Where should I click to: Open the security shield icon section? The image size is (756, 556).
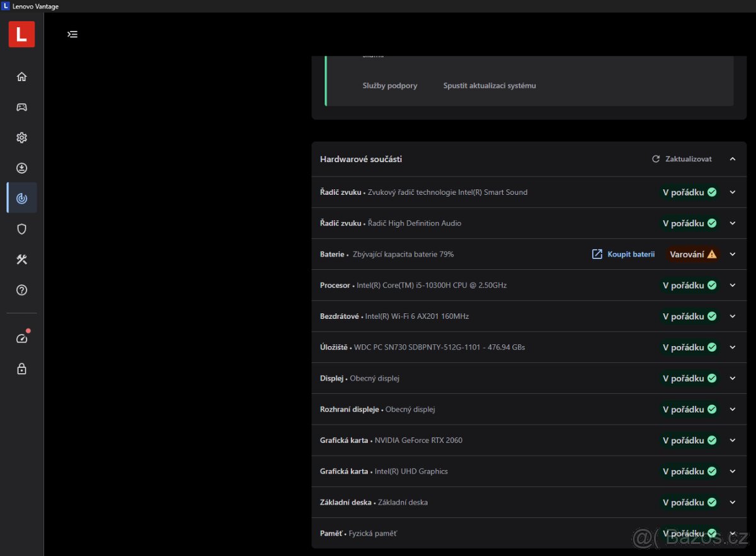click(x=21, y=229)
